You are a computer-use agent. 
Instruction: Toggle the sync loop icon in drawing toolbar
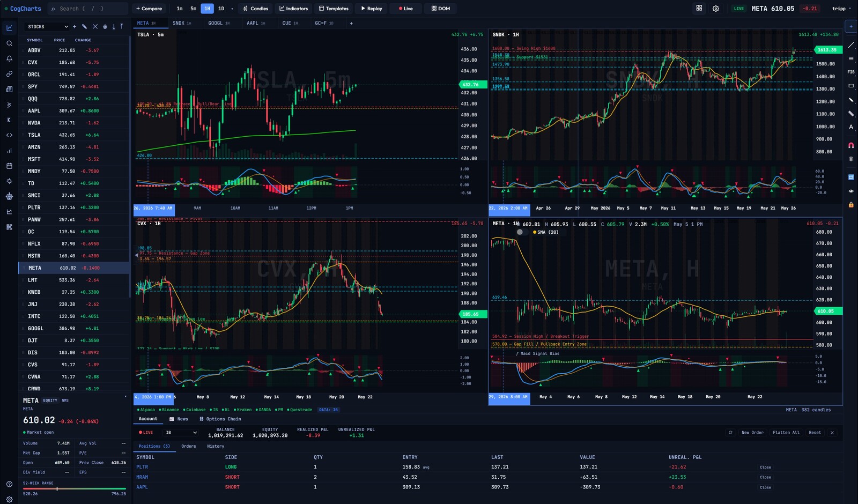pos(851,177)
